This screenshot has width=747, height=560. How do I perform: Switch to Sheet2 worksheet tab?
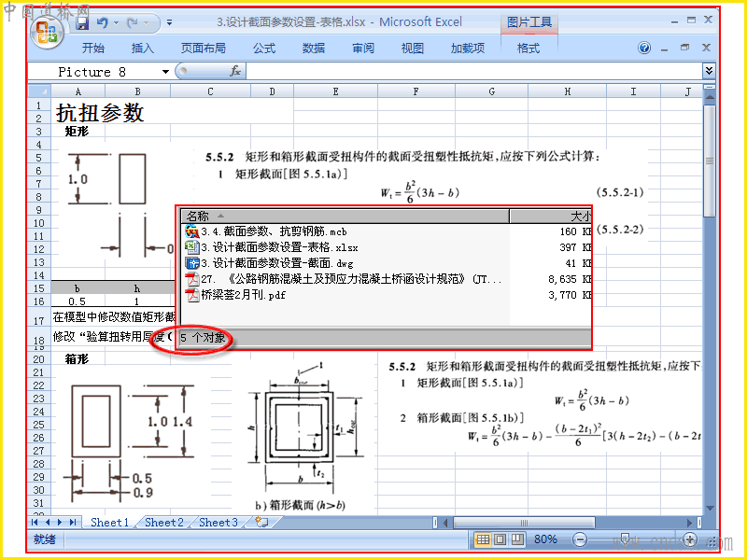pos(164,523)
